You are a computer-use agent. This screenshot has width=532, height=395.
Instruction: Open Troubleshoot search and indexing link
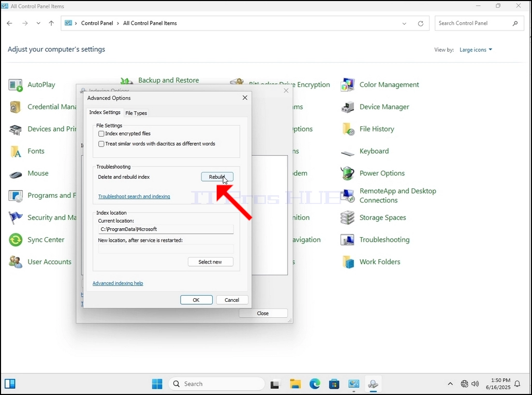134,197
